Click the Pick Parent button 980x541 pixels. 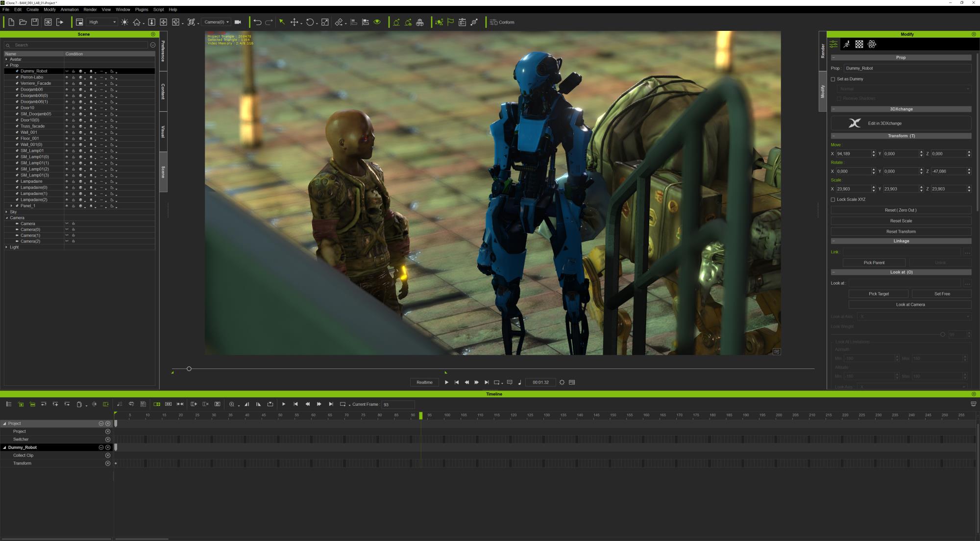874,263
